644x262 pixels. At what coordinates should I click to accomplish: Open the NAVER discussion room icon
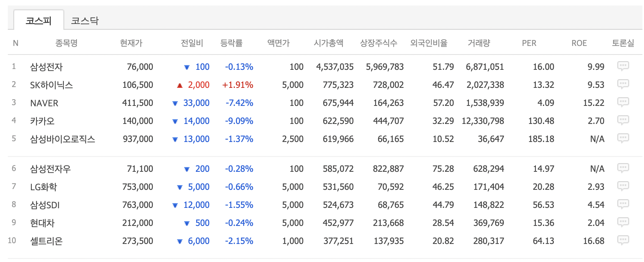click(x=623, y=102)
